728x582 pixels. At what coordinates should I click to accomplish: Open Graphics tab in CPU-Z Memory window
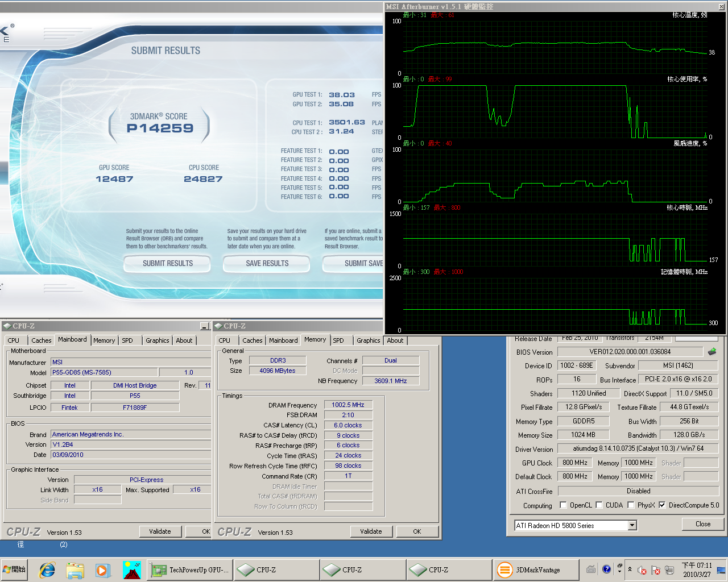(368, 340)
